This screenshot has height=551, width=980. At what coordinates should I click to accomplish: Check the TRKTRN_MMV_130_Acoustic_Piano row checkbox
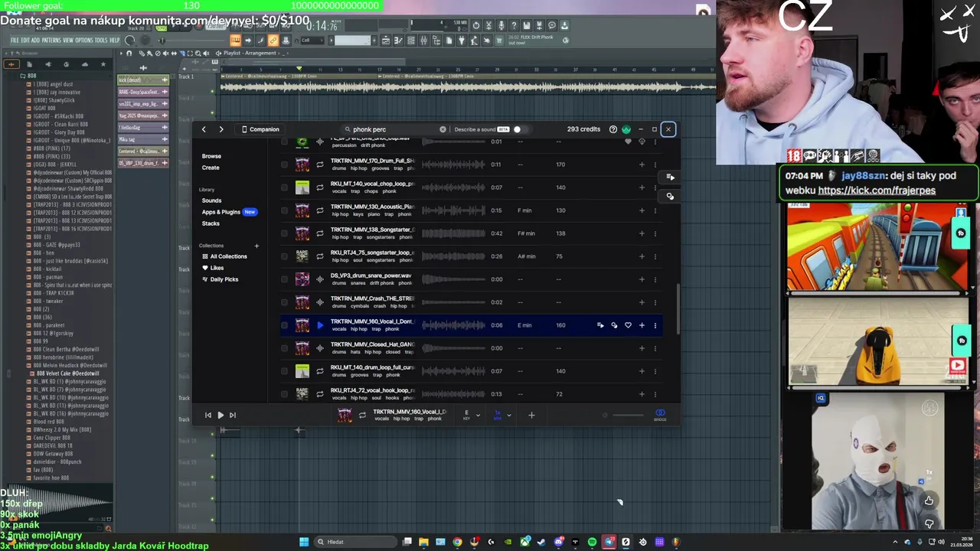click(x=285, y=210)
